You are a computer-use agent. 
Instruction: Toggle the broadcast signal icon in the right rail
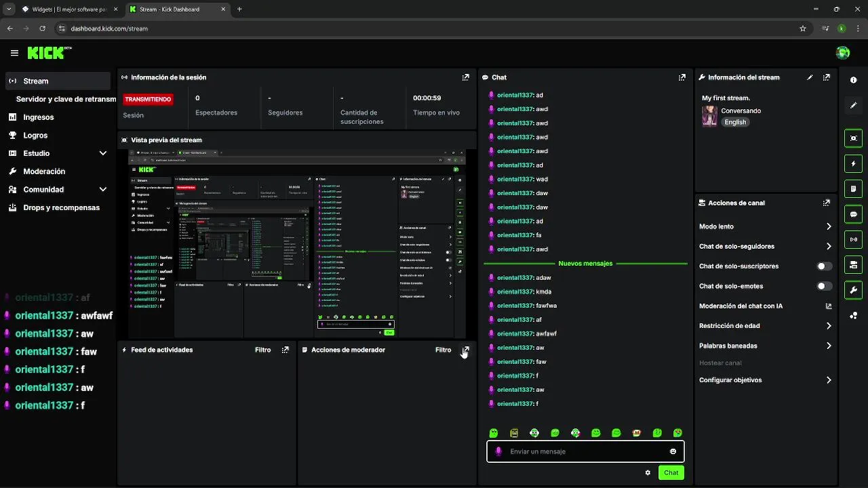[x=853, y=239]
